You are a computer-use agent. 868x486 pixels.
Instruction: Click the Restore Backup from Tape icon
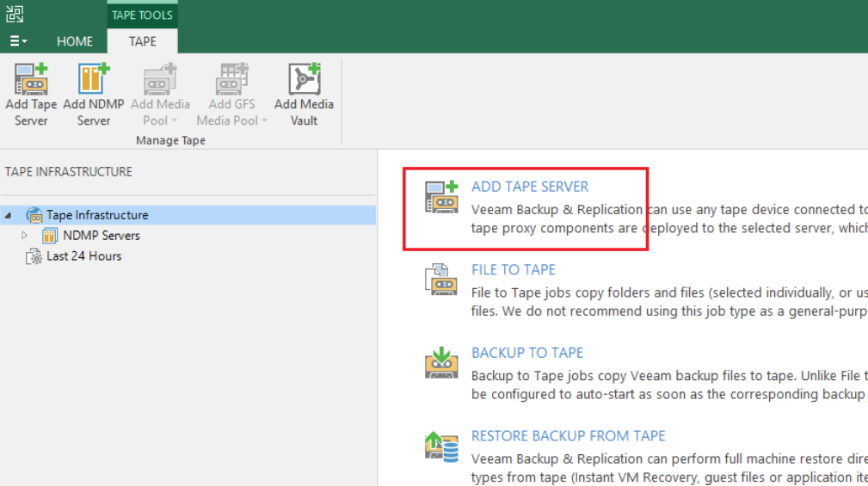(x=442, y=446)
